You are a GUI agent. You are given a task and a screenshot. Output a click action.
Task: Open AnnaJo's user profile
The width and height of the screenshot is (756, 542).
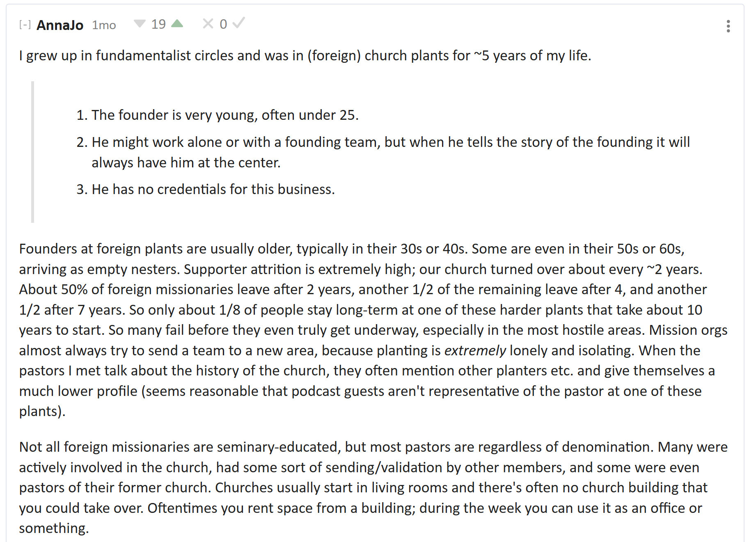click(60, 25)
